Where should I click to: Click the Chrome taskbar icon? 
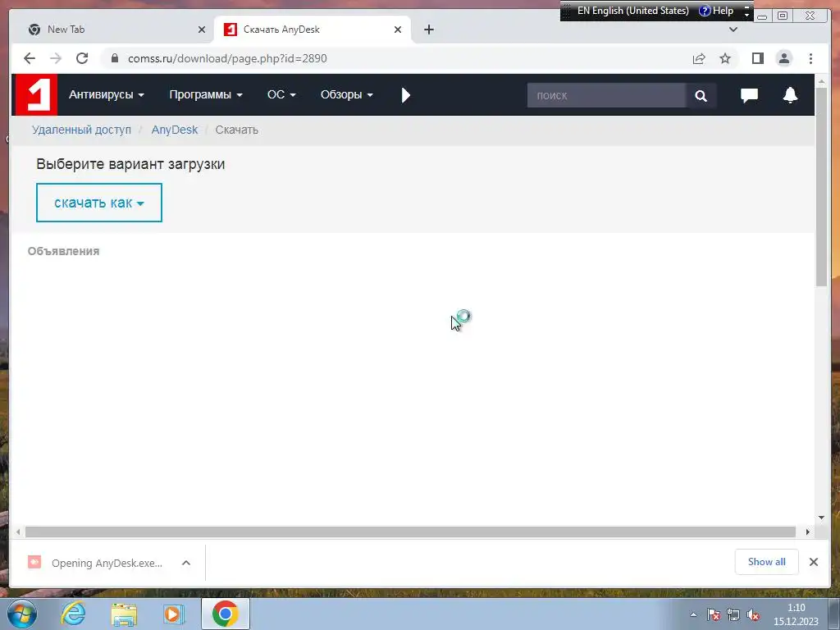click(225, 614)
